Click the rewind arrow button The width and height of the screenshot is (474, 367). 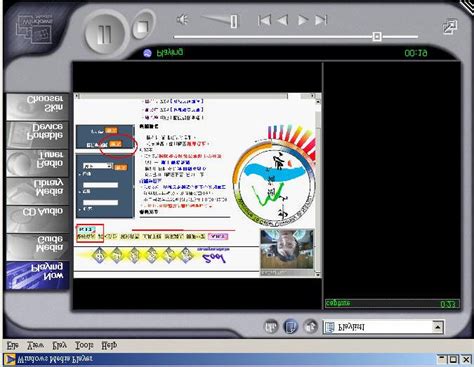point(283,20)
